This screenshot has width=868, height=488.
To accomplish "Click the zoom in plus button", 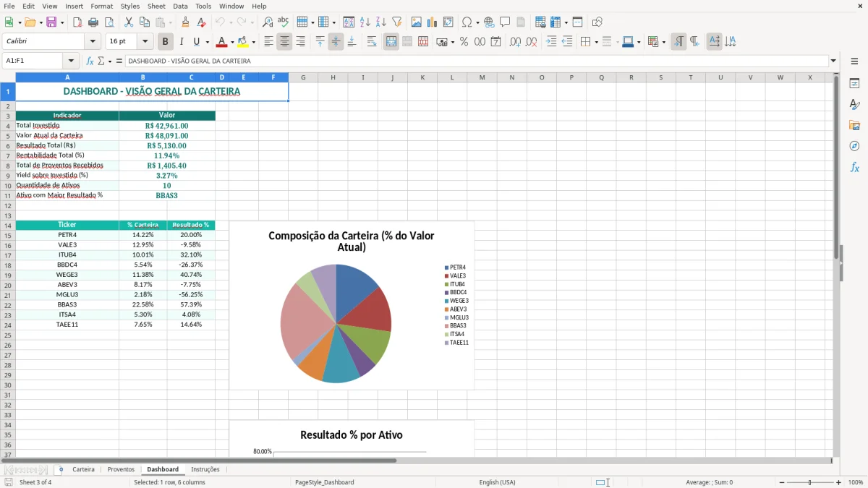I will (839, 482).
